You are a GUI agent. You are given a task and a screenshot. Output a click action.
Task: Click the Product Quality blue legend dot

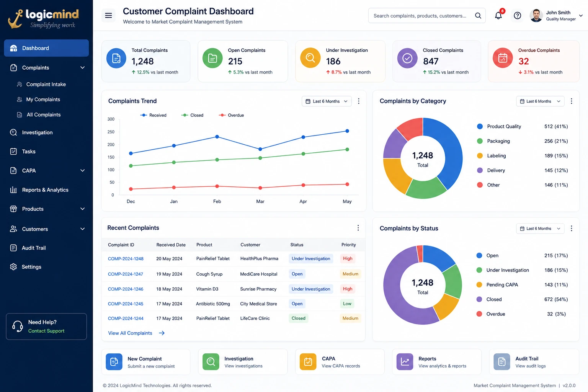480,126
